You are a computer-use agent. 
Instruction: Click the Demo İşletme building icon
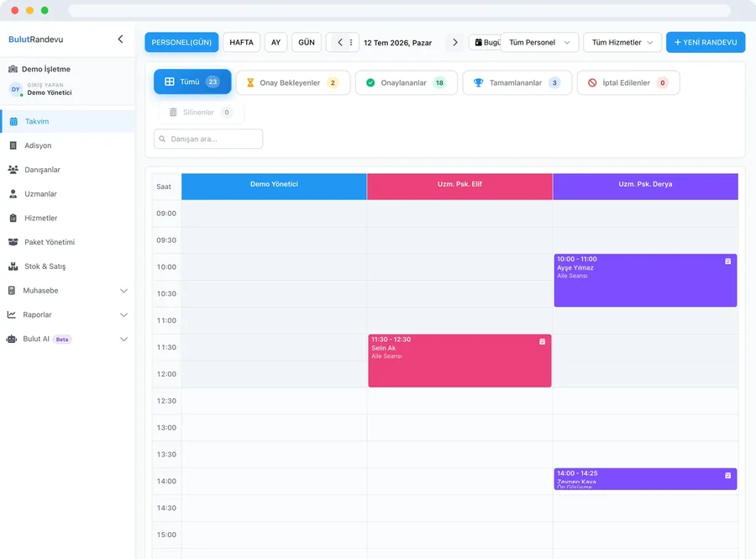click(x=13, y=69)
